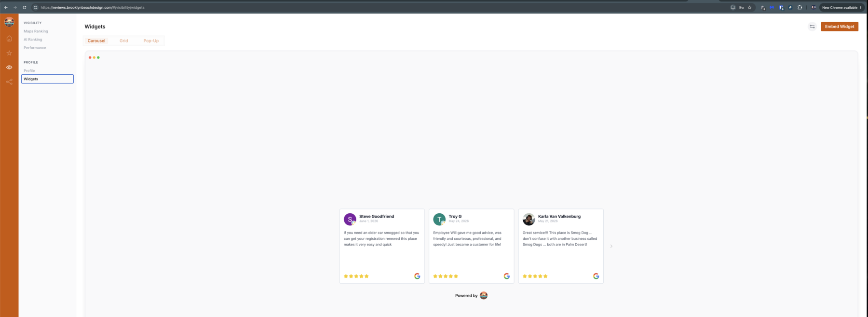Click the browser back arrow
Screen dimensions: 868x317
pyautogui.click(x=6, y=8)
